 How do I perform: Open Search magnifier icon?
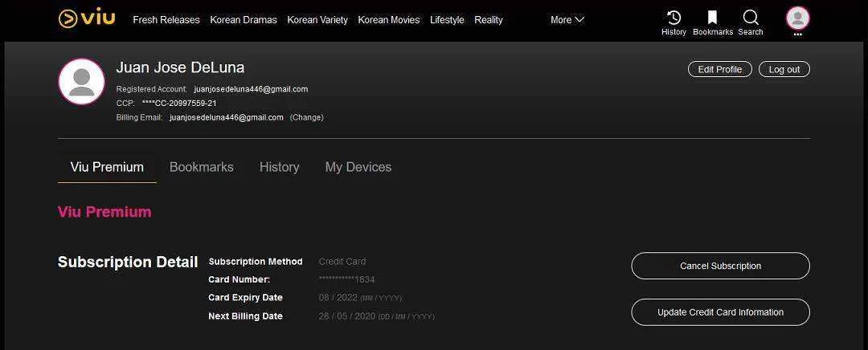pos(751,17)
